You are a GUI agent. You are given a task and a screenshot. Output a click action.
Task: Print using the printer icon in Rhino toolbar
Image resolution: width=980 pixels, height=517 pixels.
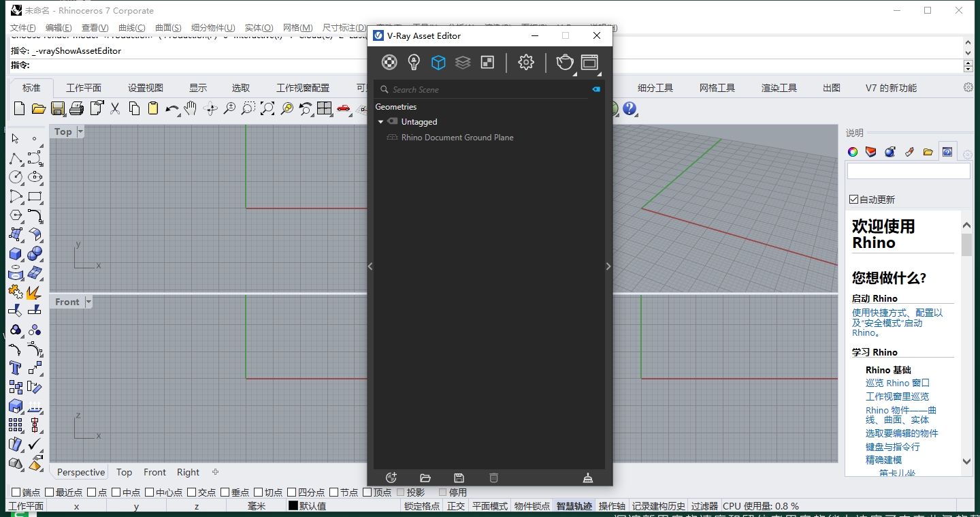76,108
